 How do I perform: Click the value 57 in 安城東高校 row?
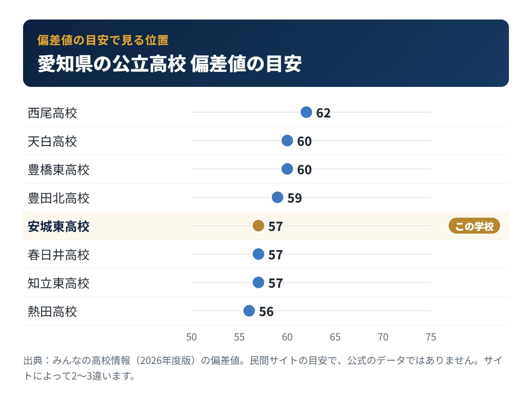click(x=276, y=227)
